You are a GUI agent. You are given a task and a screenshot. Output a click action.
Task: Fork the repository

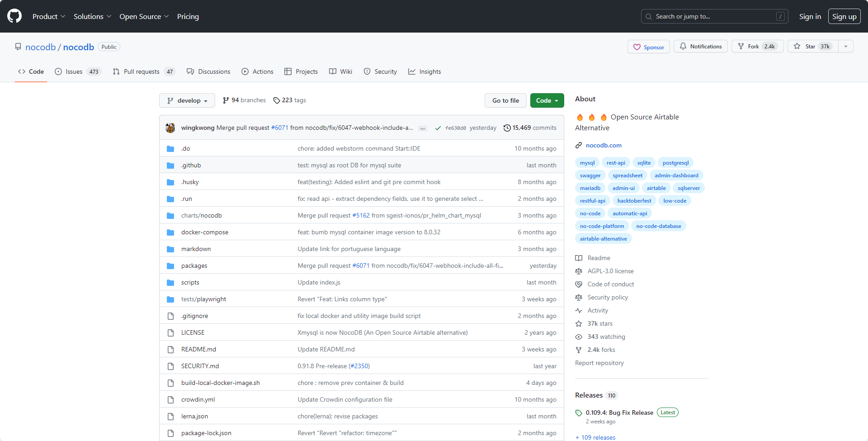[758, 47]
